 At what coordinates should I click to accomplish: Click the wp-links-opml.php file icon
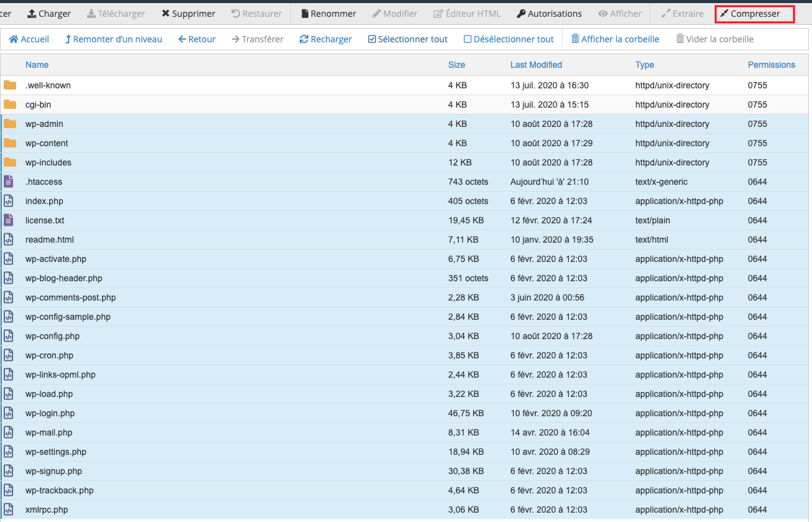coord(9,375)
